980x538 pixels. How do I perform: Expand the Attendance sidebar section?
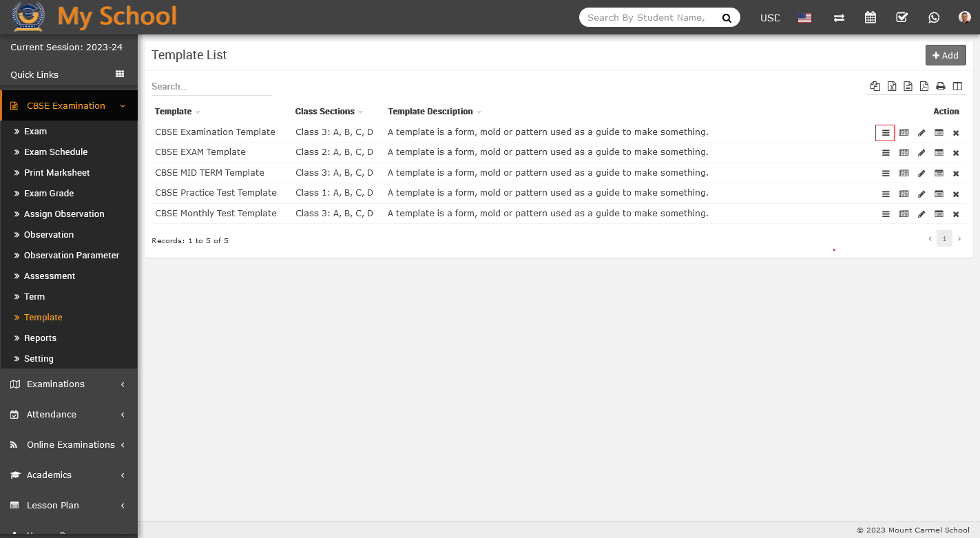pos(69,415)
